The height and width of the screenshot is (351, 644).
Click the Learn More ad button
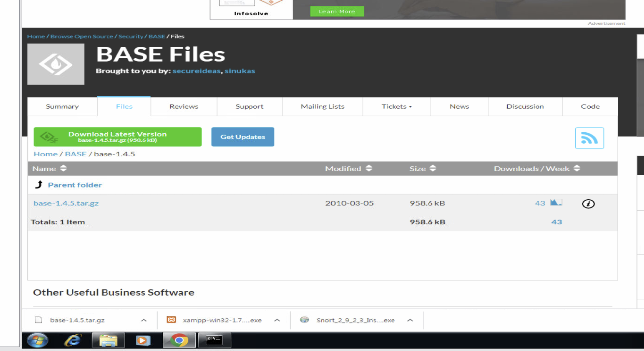(x=337, y=11)
